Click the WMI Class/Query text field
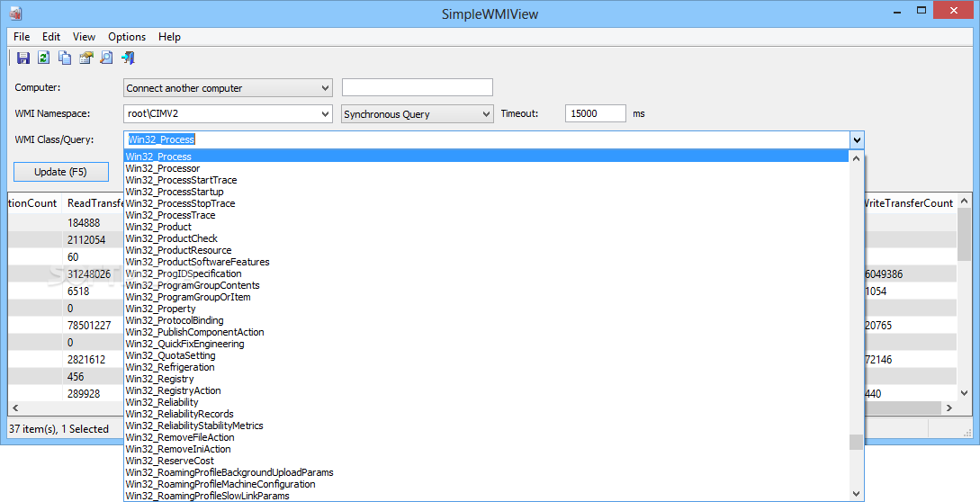Image resolution: width=980 pixels, height=502 pixels. [487, 140]
